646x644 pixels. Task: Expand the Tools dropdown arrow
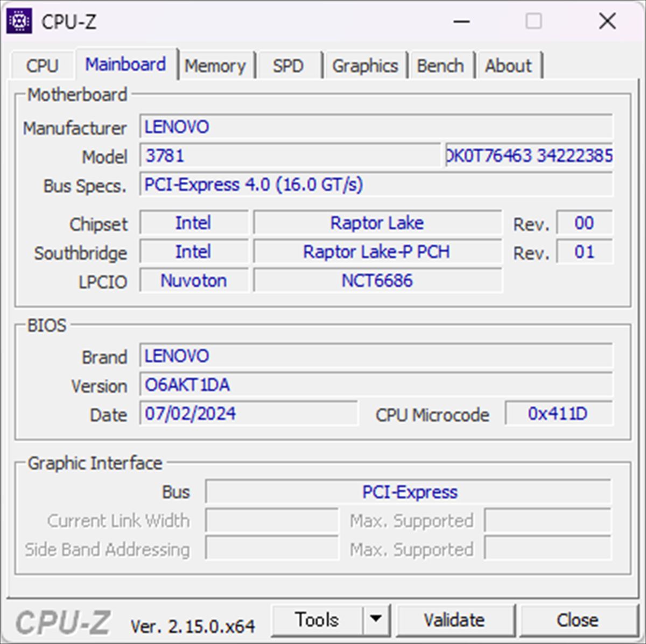coord(376,620)
